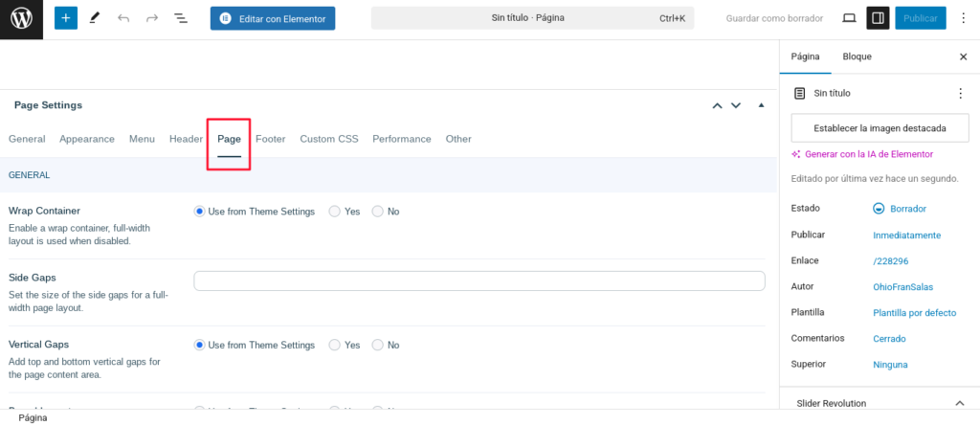Undo the last change
The width and height of the screenshot is (980, 426).
pyautogui.click(x=123, y=18)
